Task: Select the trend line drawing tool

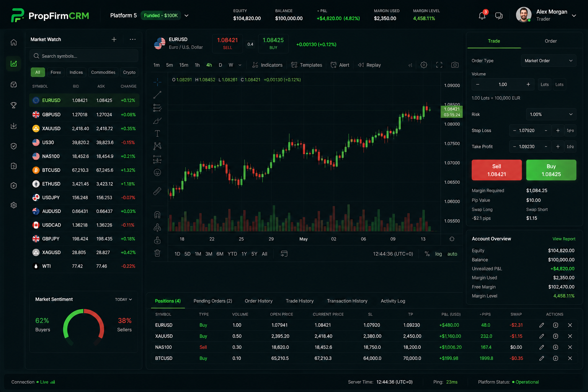Action: click(157, 95)
